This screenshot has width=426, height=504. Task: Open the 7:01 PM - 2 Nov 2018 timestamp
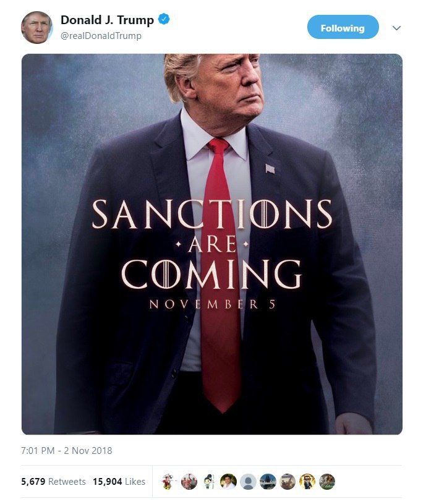67,451
